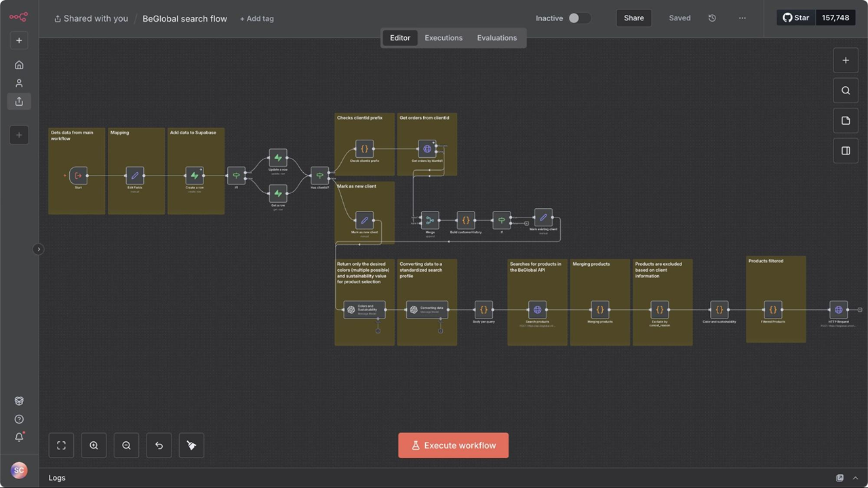Image resolution: width=868 pixels, height=488 pixels.
Task: Go to Home in the sidebar
Action: click(x=19, y=65)
